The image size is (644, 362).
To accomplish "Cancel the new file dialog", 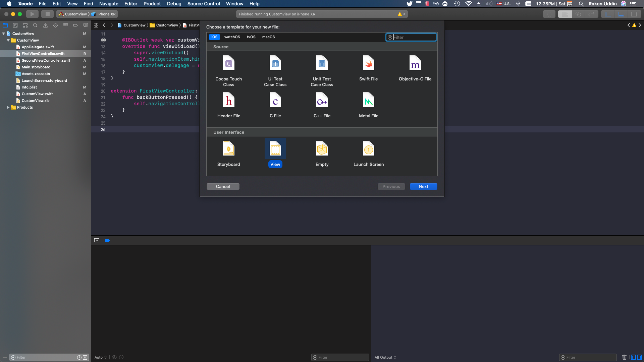I will 223,186.
